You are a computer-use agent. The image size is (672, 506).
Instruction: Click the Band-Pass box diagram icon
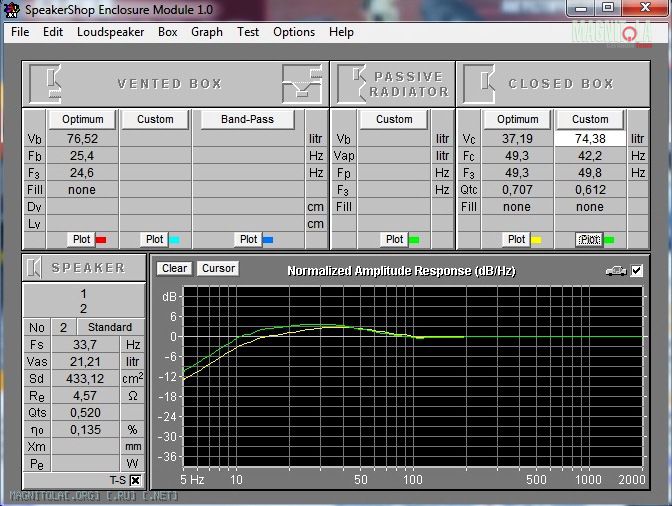302,84
